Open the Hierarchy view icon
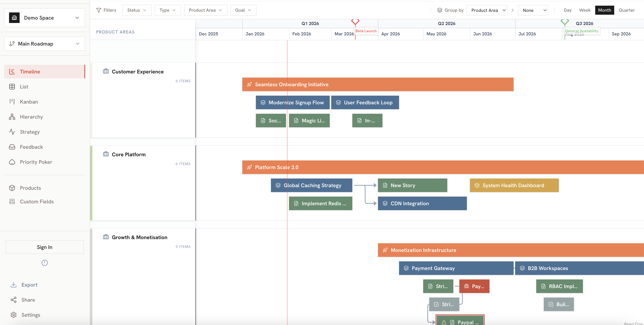The height and width of the screenshot is (325, 644). pyautogui.click(x=12, y=117)
